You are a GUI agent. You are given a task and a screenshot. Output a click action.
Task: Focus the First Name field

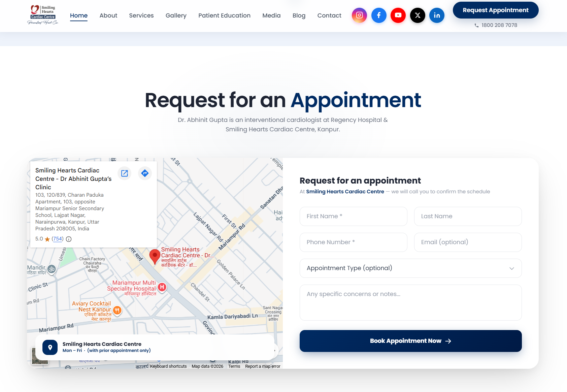(x=354, y=216)
